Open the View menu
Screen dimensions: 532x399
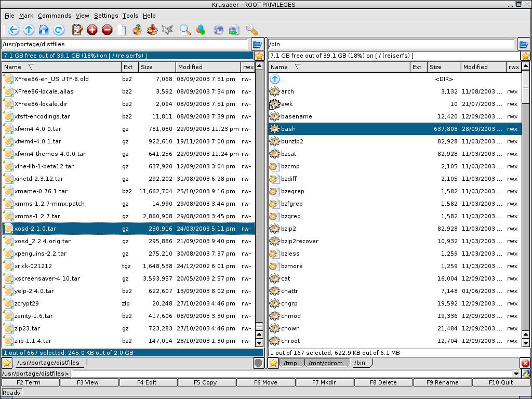82,16
